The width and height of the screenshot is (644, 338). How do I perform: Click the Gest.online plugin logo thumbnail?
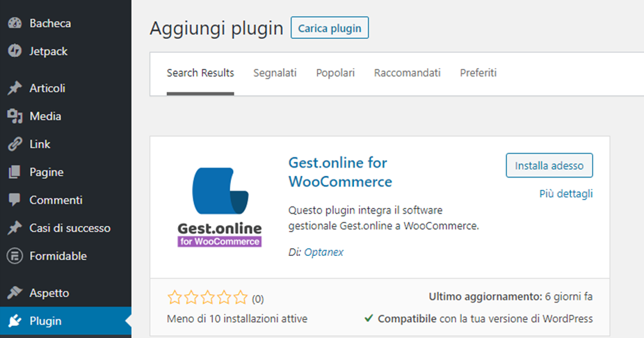(220, 207)
